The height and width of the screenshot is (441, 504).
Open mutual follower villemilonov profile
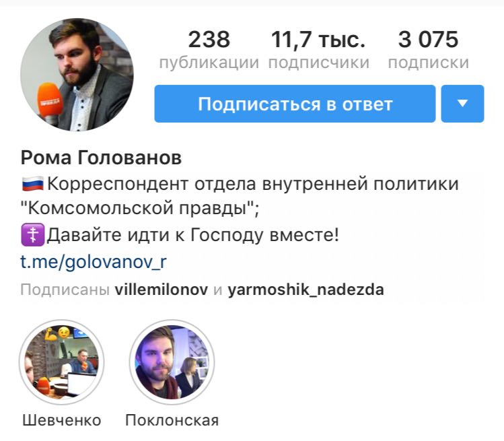pyautogui.click(x=161, y=290)
